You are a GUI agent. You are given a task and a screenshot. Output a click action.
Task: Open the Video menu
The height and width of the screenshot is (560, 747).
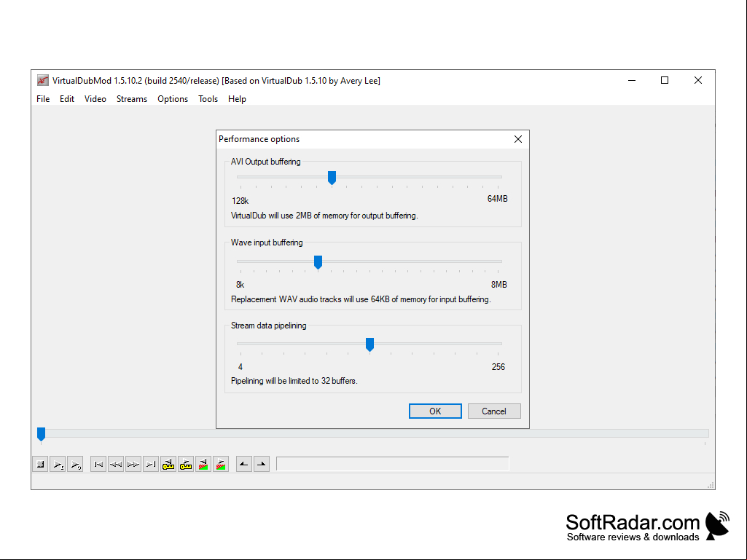pos(95,99)
